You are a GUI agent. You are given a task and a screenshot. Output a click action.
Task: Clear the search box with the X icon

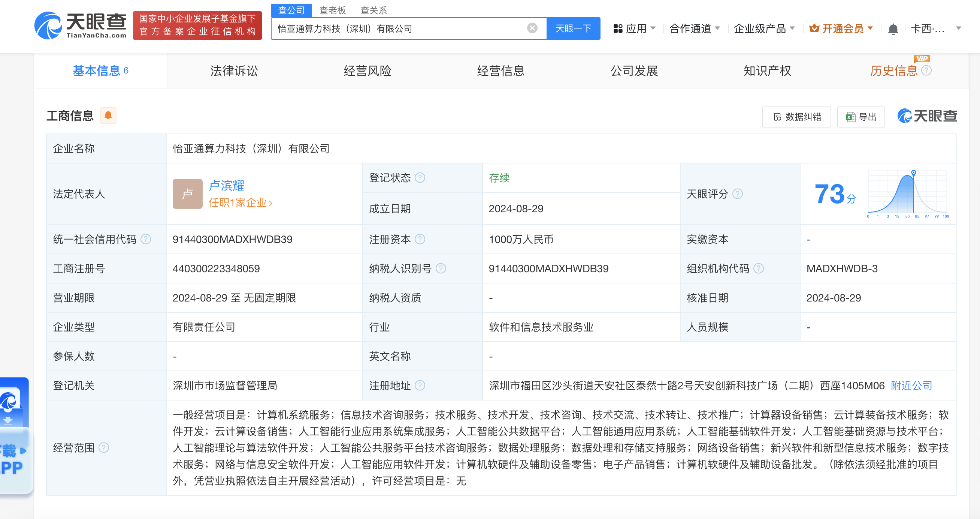coord(532,28)
